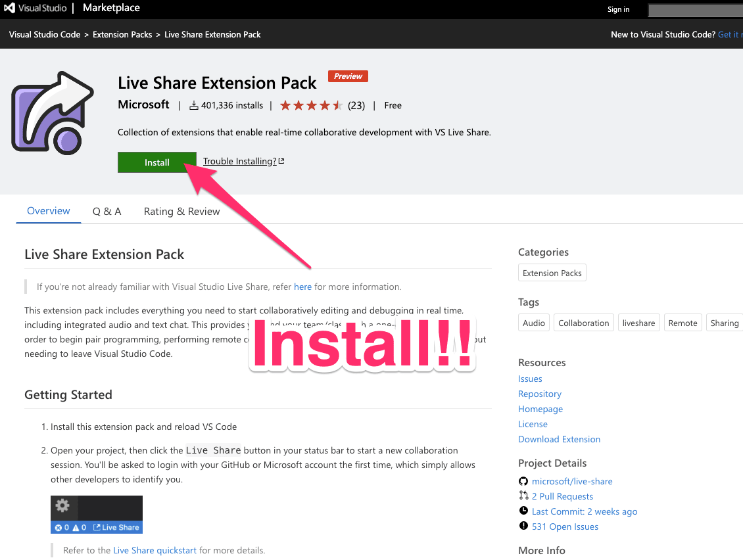Click Live Share button in status bar image
The width and height of the screenshot is (743, 560).
click(116, 528)
